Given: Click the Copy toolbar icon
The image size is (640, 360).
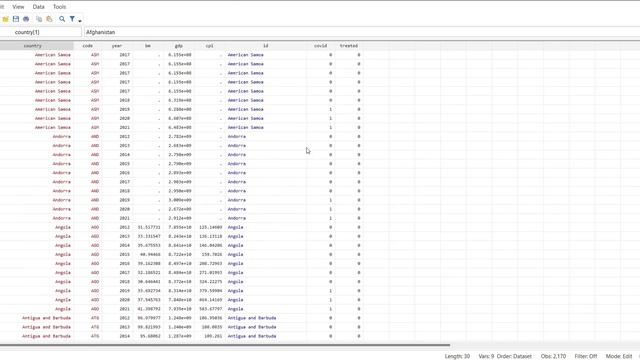Looking at the screenshot, I should pos(39,19).
